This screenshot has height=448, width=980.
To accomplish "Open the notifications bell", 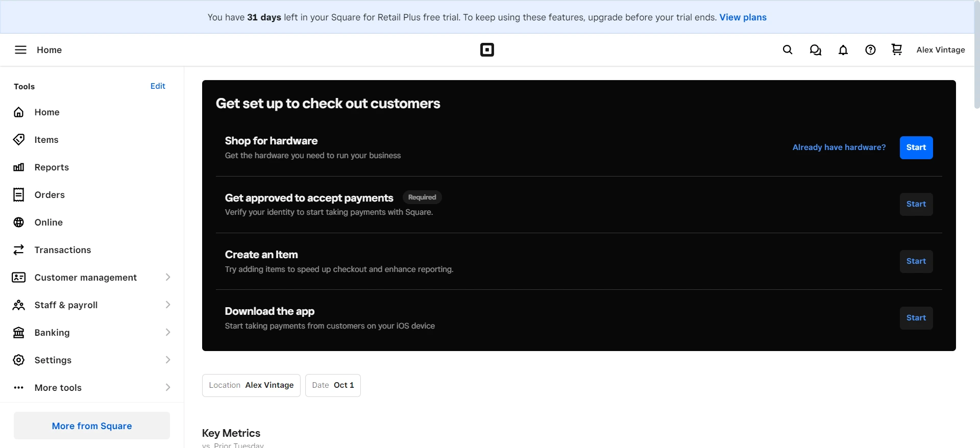I will tap(843, 49).
